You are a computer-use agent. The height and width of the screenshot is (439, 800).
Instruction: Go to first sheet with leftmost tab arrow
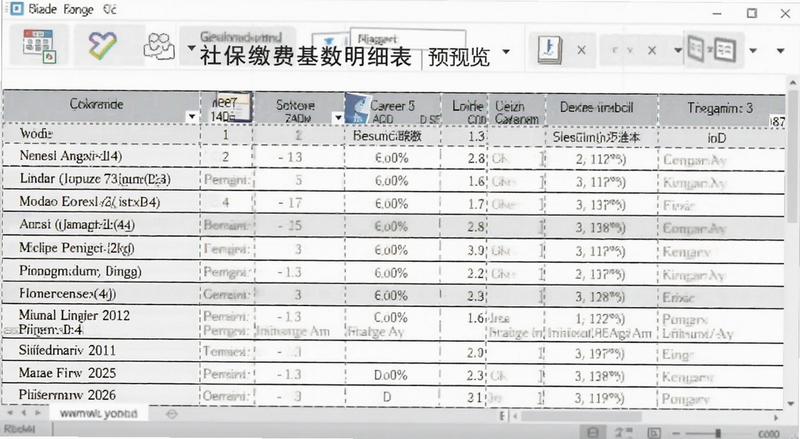pos(10,412)
